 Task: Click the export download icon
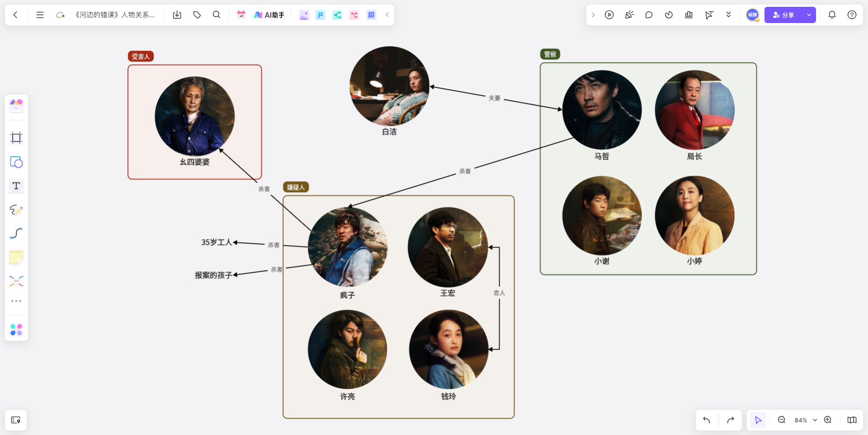click(x=177, y=15)
